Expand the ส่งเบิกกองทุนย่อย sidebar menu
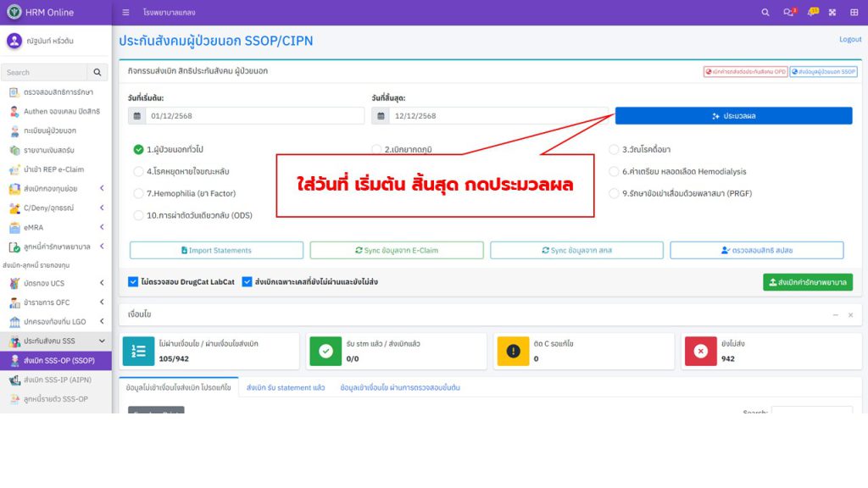This screenshot has height=488, width=868. (102, 188)
